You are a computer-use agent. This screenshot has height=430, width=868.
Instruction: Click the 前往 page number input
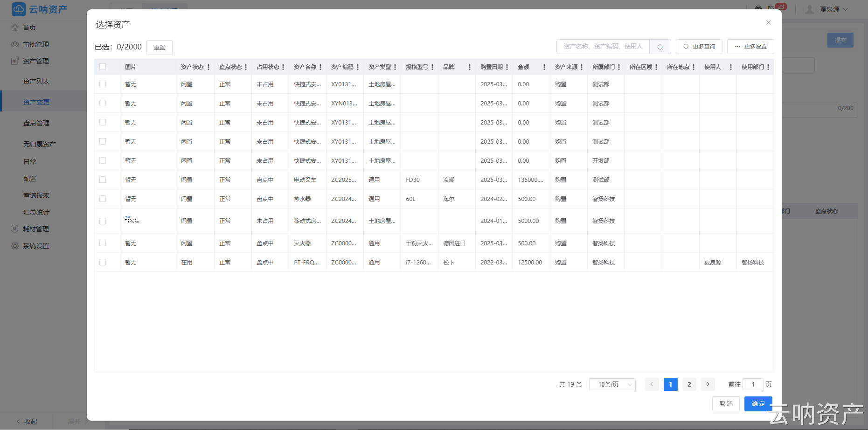(753, 384)
